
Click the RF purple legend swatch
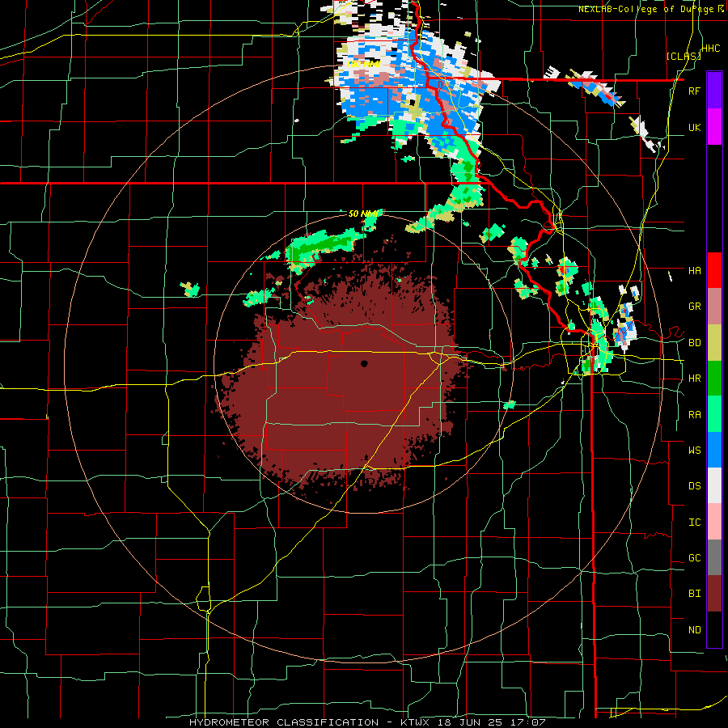pyautogui.click(x=714, y=91)
